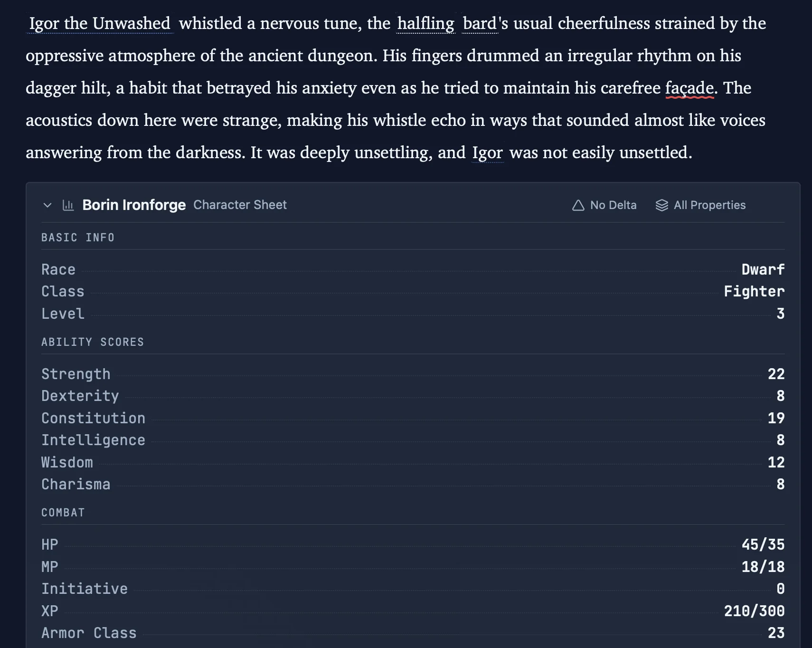Click the Character Sheet label
This screenshot has height=648, width=812.
tap(240, 205)
